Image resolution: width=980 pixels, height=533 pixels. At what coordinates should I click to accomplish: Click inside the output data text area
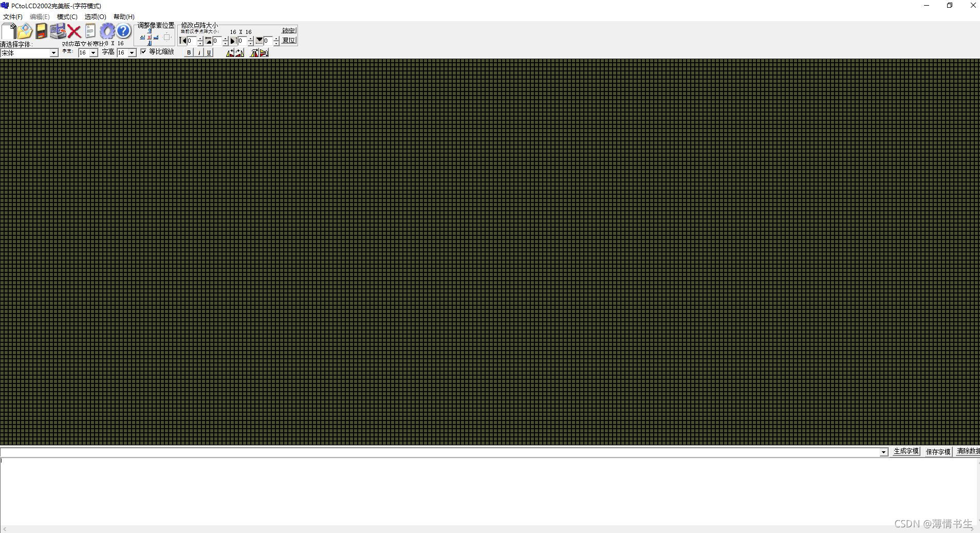click(x=488, y=491)
